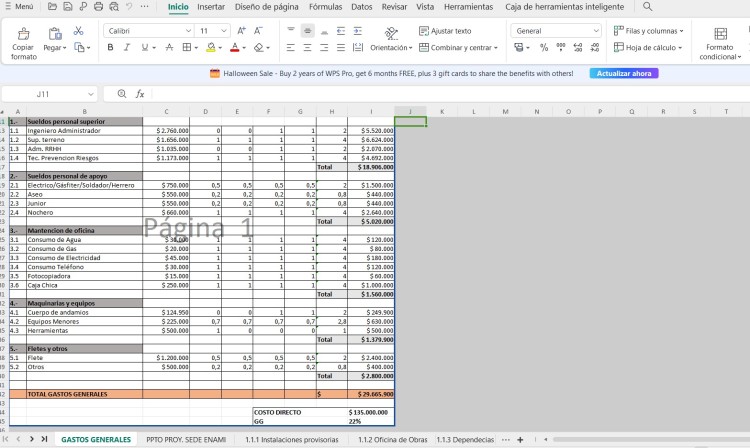The width and height of the screenshot is (750, 448).
Task: Apply thousands separator style
Action: pyautogui.click(x=561, y=47)
